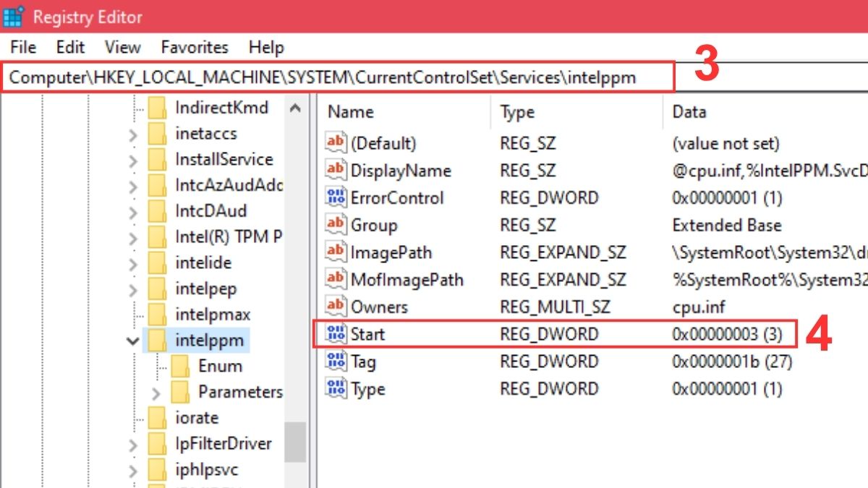Expand the IpFilterDriver key

coord(133,445)
